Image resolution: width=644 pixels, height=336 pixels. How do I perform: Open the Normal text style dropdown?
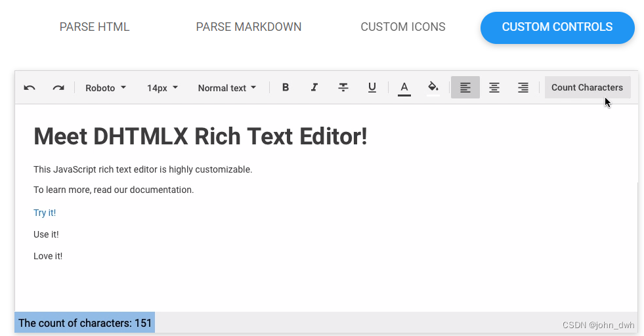click(226, 88)
